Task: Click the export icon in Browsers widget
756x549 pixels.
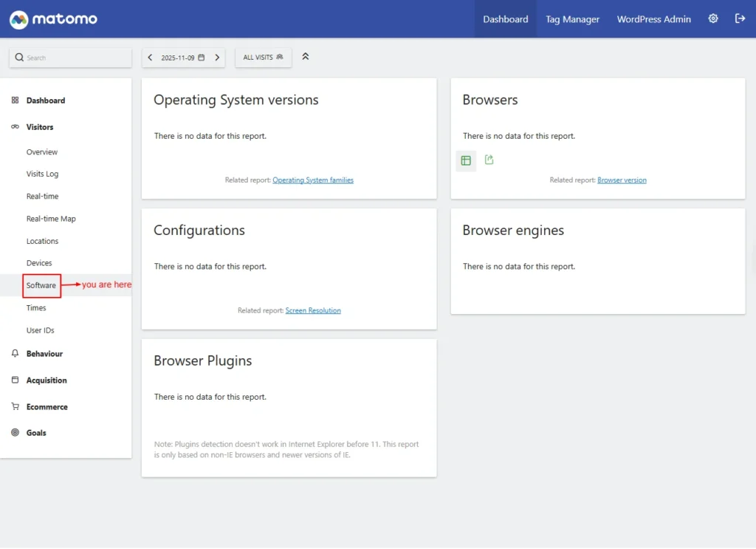Action: pyautogui.click(x=489, y=160)
